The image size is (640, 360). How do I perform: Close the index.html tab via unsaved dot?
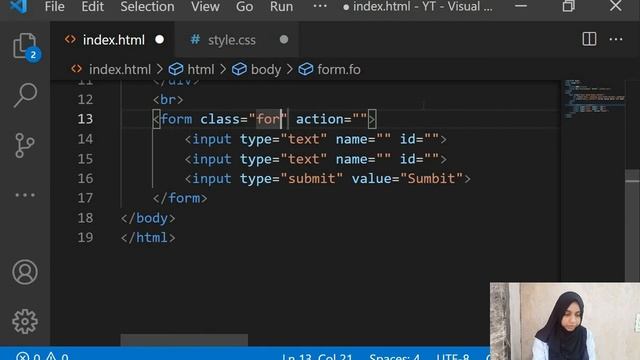click(160, 40)
